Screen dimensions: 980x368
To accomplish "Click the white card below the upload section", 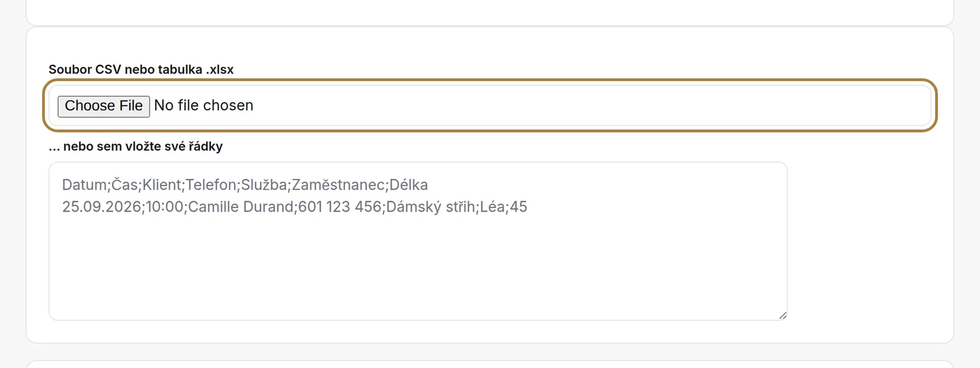I will (x=490, y=364).
